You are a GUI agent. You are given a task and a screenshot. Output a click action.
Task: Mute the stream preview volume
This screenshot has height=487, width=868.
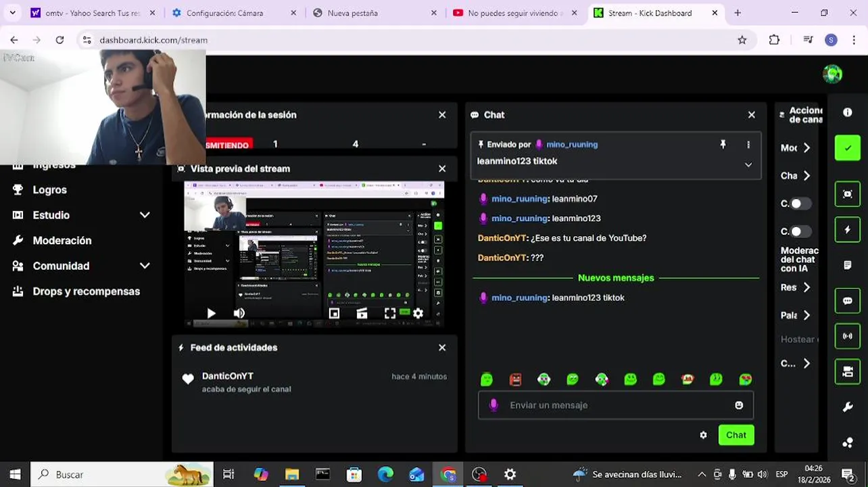[x=239, y=313]
